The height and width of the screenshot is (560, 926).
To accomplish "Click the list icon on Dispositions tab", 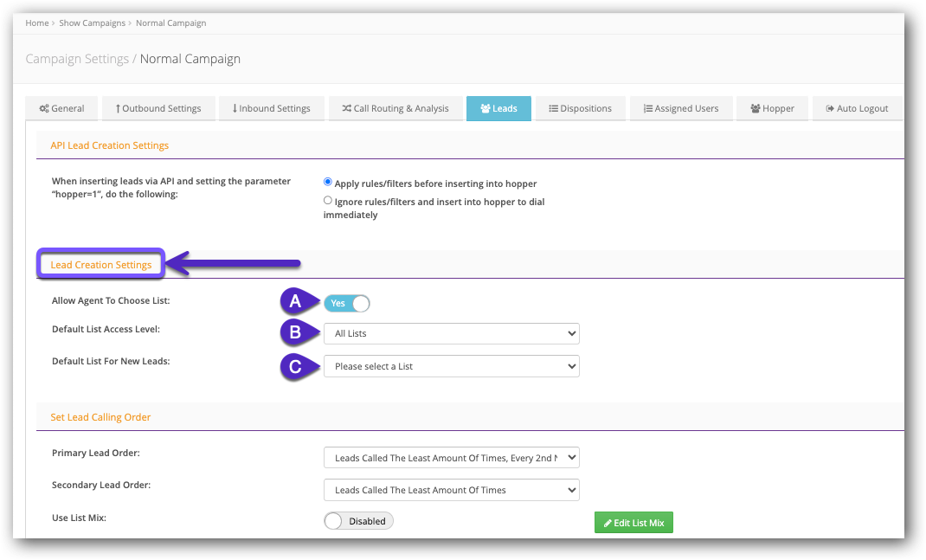I will [x=554, y=107].
